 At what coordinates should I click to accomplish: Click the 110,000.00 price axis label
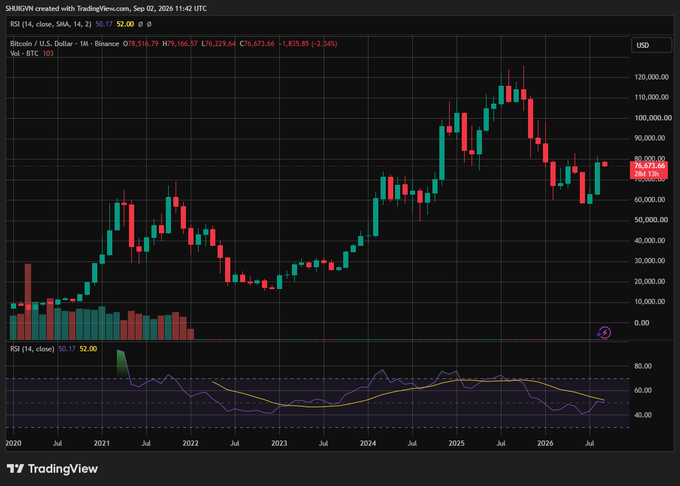tap(651, 97)
